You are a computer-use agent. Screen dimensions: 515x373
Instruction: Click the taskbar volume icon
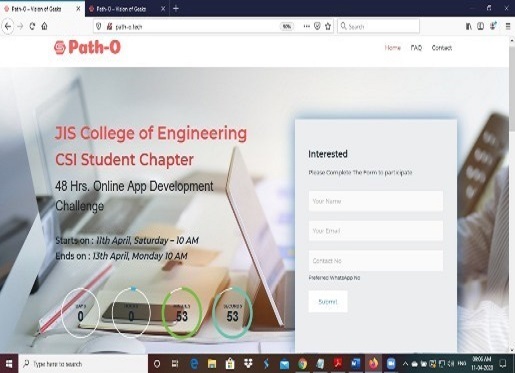(x=451, y=364)
